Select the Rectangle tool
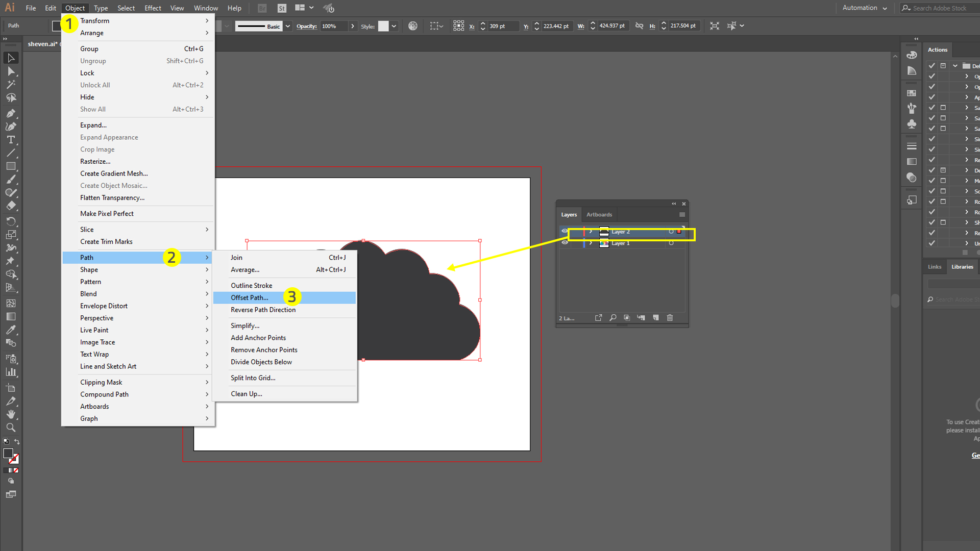Screen dimensions: 980x551 click(x=11, y=166)
